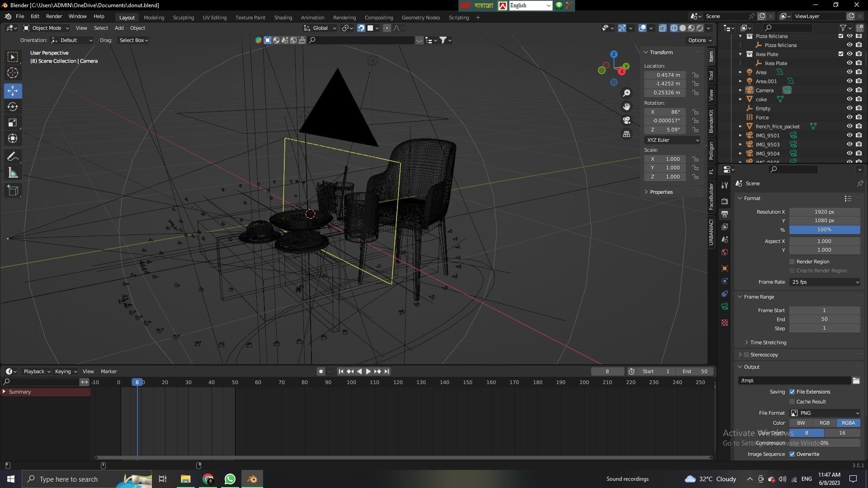Open the Frame Rate 25 fps dropdown

(825, 282)
